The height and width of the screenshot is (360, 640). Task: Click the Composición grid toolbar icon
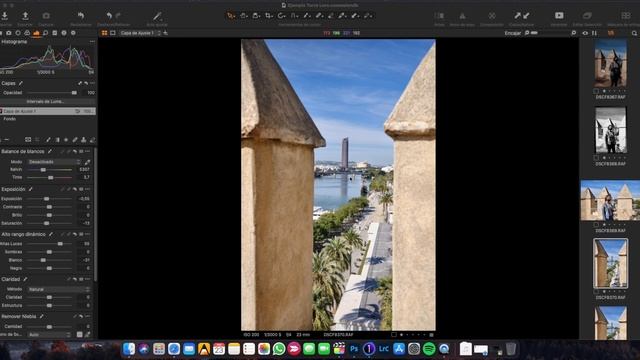coord(492,16)
